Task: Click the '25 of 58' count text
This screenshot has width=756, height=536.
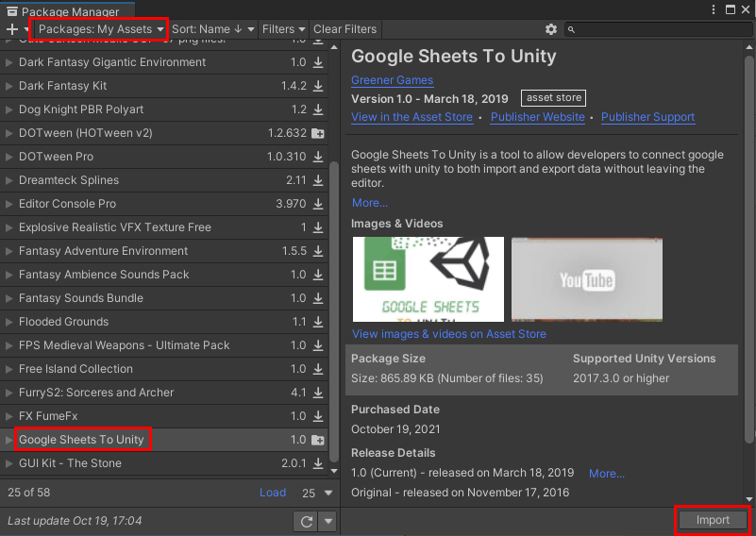Action: (x=29, y=493)
